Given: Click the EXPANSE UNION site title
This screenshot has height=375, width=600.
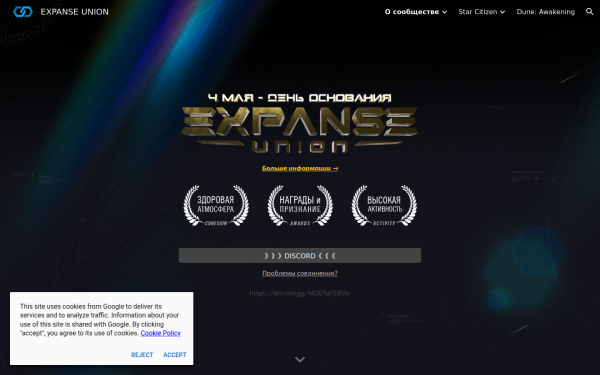Looking at the screenshot, I should pos(75,12).
